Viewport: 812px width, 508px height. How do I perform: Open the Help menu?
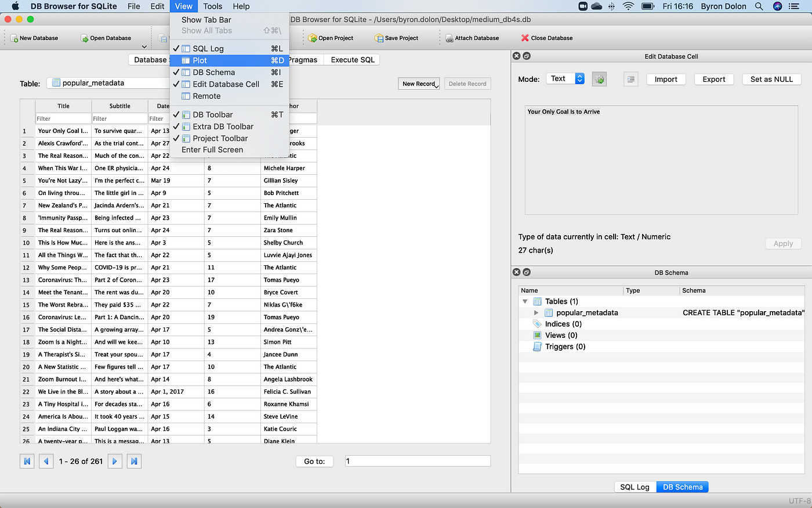[241, 6]
